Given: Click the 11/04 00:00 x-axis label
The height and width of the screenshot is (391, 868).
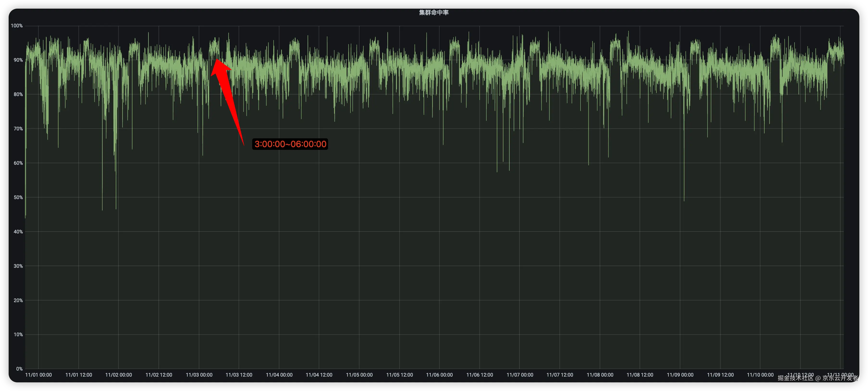Looking at the screenshot, I should coord(279,375).
